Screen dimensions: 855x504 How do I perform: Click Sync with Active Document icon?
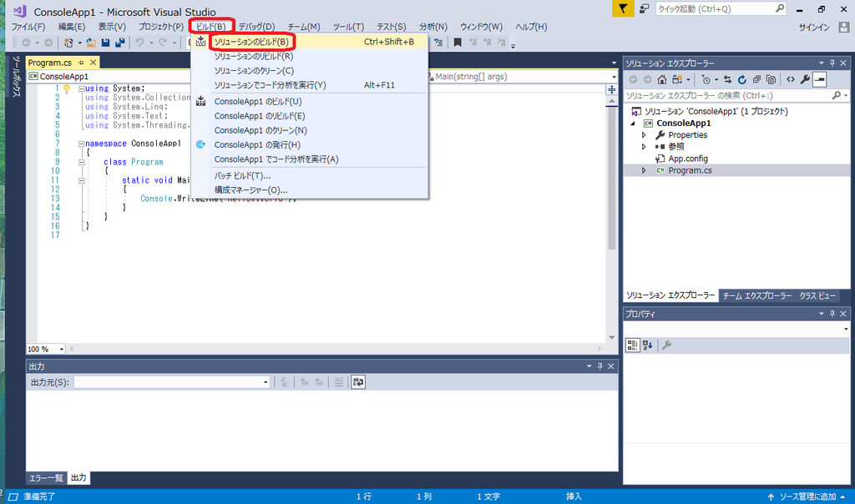[727, 79]
